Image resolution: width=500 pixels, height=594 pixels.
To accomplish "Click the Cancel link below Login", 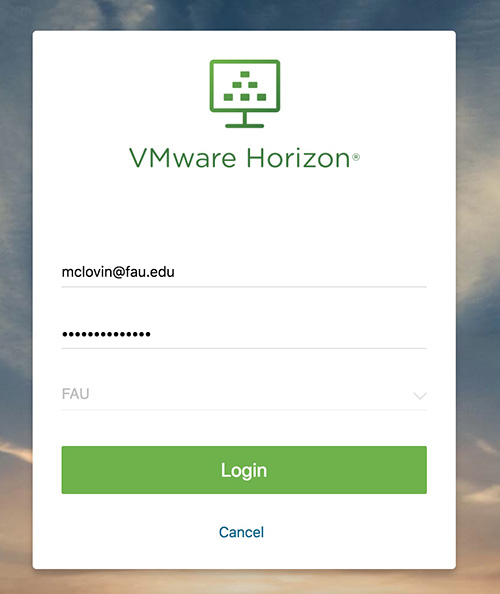I will pos(241,532).
